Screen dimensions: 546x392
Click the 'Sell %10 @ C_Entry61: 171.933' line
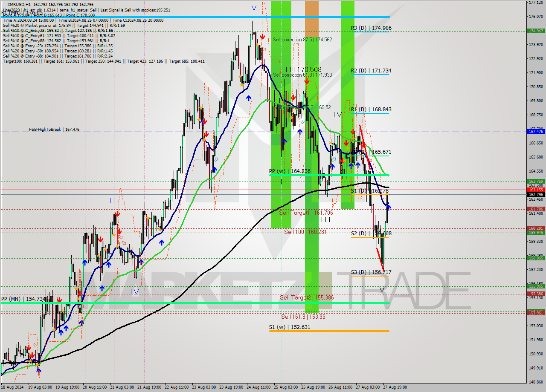point(58,35)
